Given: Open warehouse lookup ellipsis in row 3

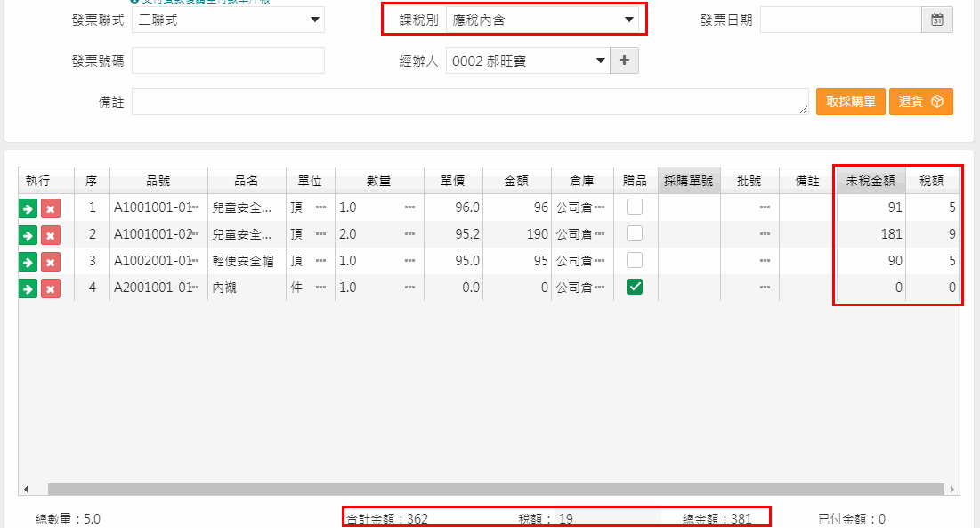Looking at the screenshot, I should click(599, 261).
